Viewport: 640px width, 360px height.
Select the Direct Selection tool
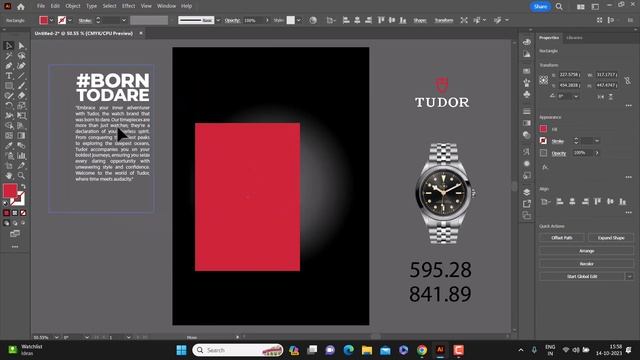pyautogui.click(x=21, y=46)
